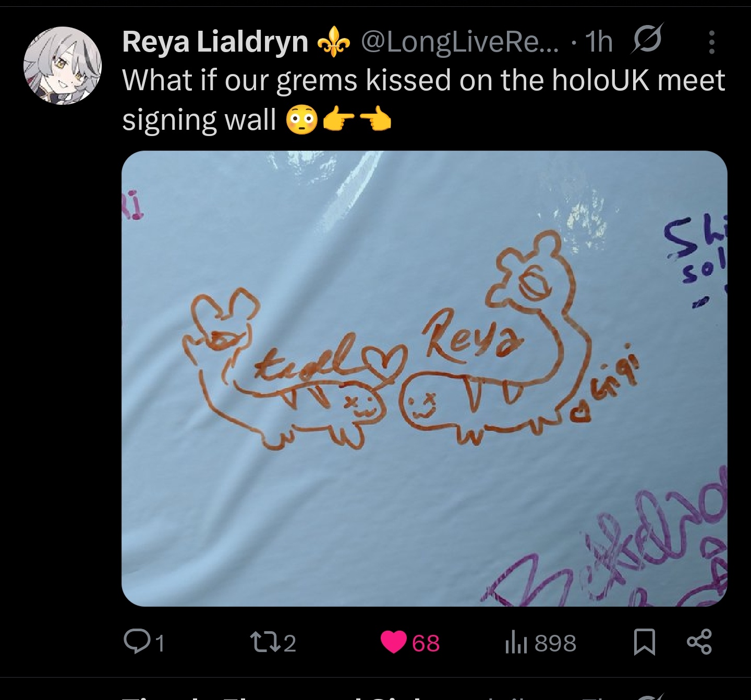Click the reply count 1

[160, 643]
